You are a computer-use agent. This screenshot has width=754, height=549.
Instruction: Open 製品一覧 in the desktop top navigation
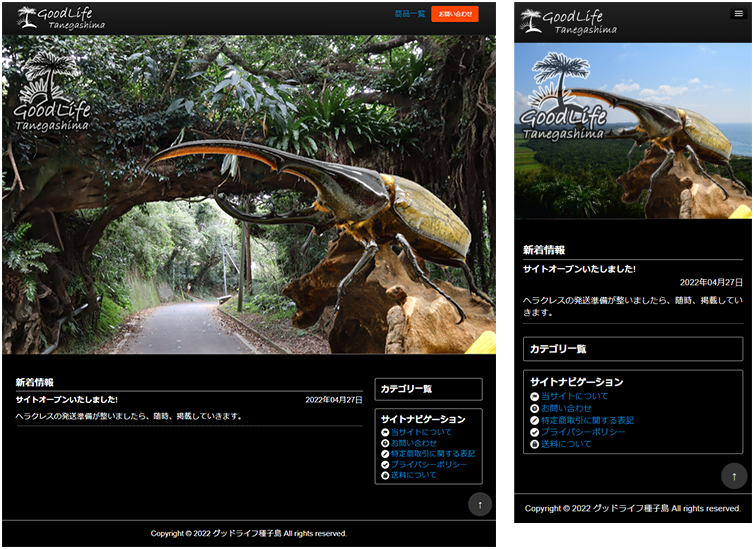pos(409,14)
